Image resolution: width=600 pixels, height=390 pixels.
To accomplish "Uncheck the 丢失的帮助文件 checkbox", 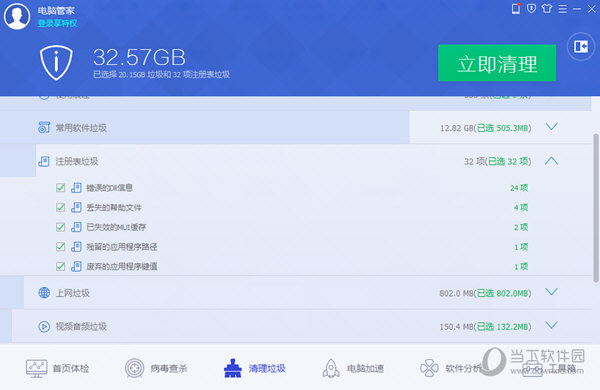I will click(60, 207).
